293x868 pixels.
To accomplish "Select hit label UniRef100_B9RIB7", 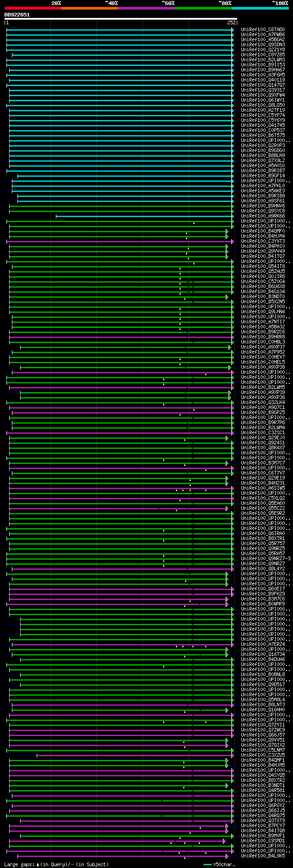I will click(x=263, y=171).
